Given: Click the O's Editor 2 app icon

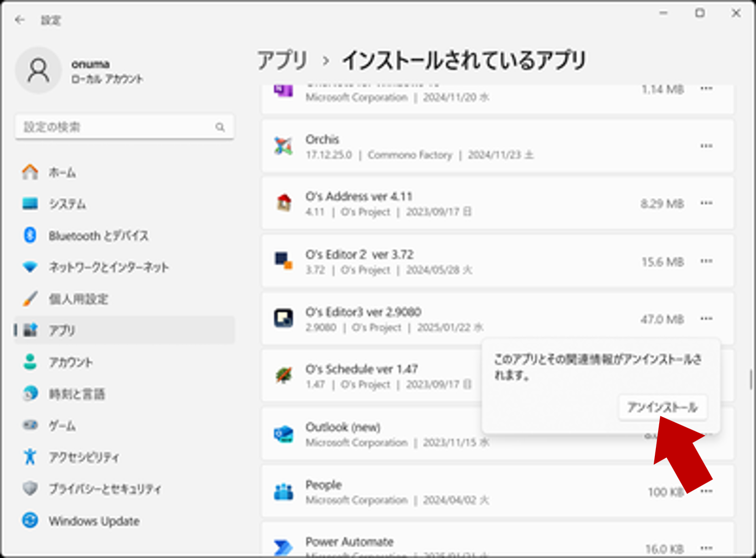Looking at the screenshot, I should coord(284,261).
